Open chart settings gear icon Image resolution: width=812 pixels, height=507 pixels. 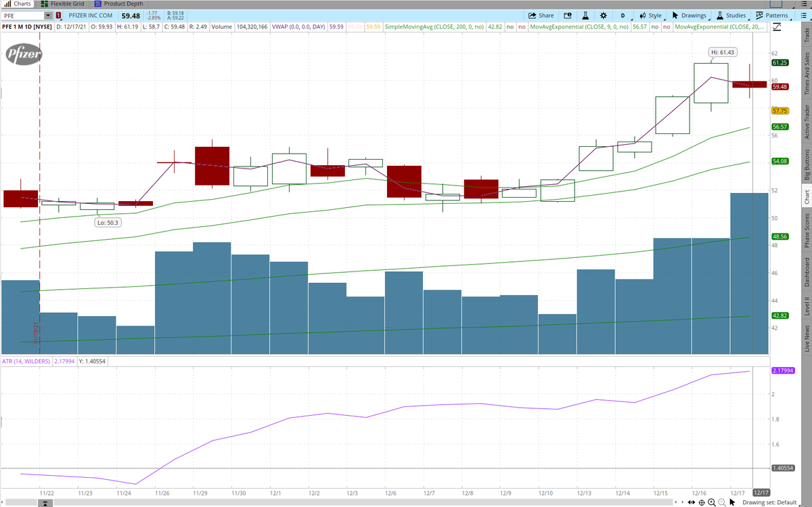point(604,16)
